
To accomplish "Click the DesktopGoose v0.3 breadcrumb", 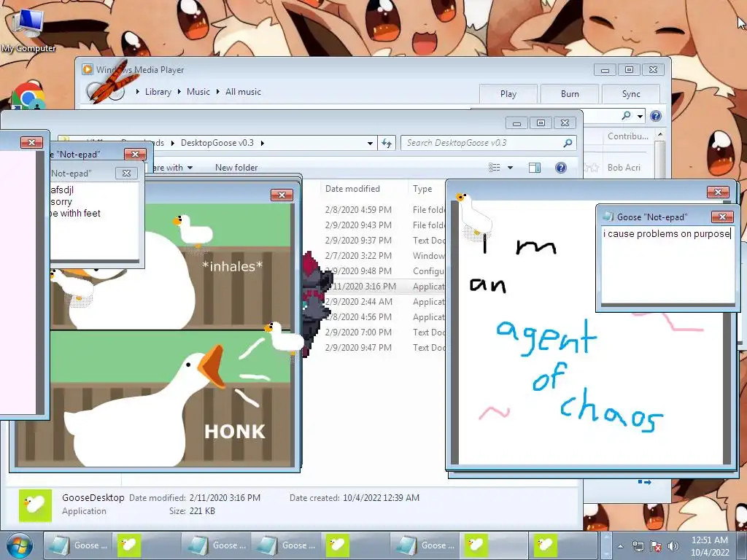I will coord(217,143).
